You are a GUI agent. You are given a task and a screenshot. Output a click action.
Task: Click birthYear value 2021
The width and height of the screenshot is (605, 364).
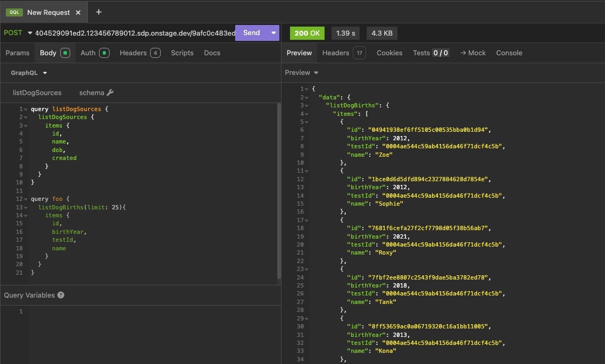pyautogui.click(x=400, y=236)
